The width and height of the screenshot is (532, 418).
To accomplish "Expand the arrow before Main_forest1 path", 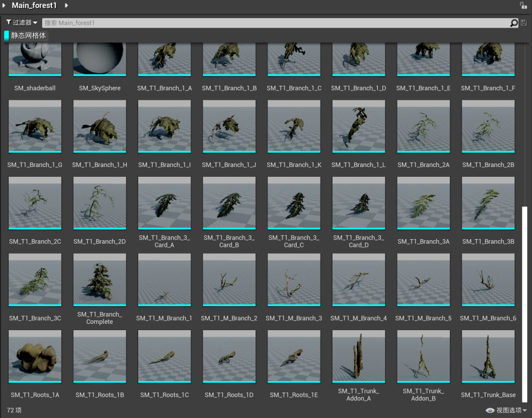I will tap(4, 5).
